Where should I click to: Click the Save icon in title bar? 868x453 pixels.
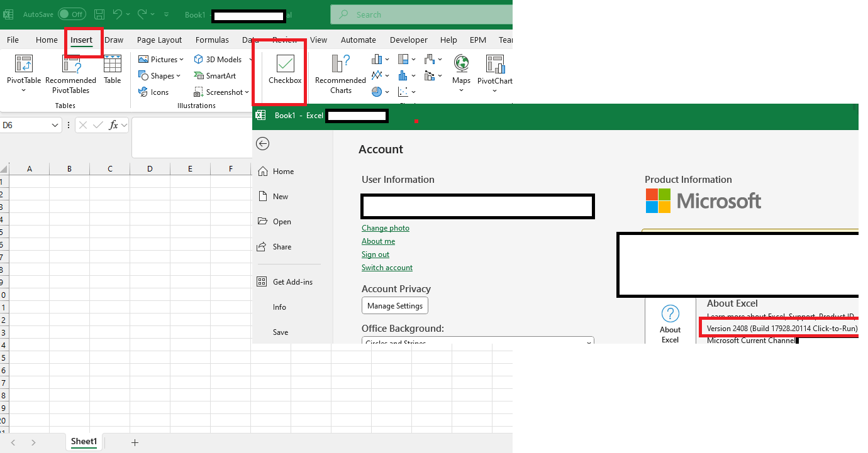[99, 14]
